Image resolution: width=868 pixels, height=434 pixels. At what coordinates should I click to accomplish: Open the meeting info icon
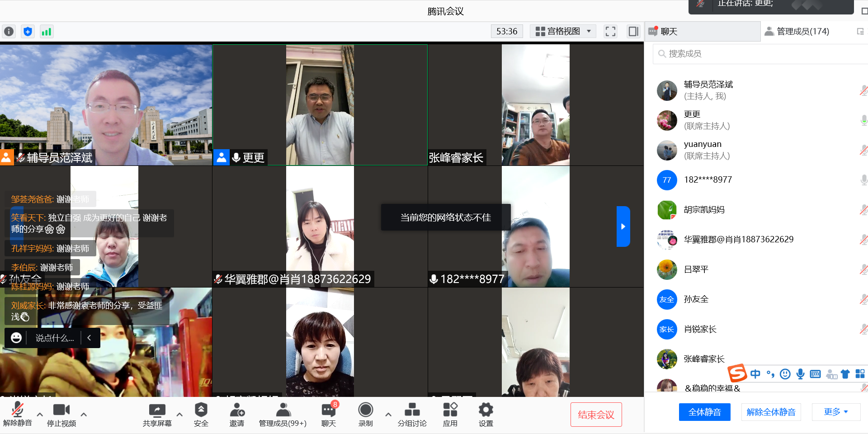pyautogui.click(x=9, y=32)
